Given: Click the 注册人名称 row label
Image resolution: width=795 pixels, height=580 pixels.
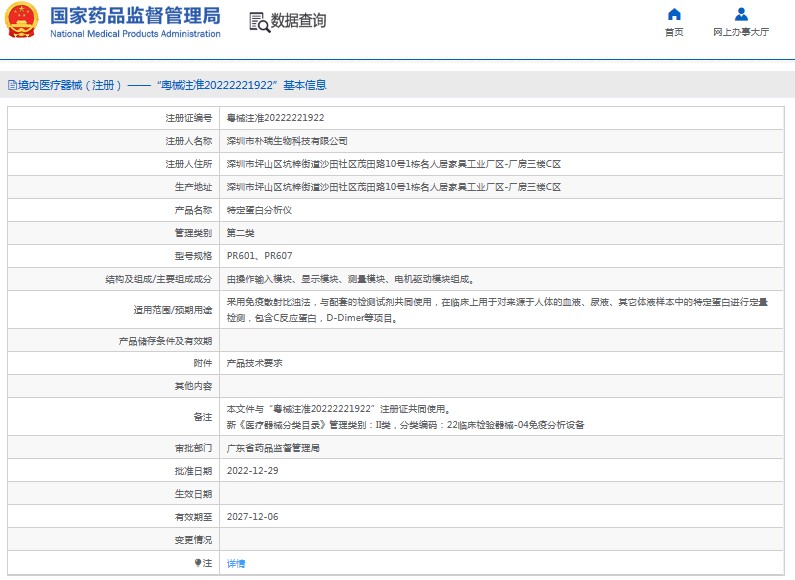Looking at the screenshot, I should (189, 141).
